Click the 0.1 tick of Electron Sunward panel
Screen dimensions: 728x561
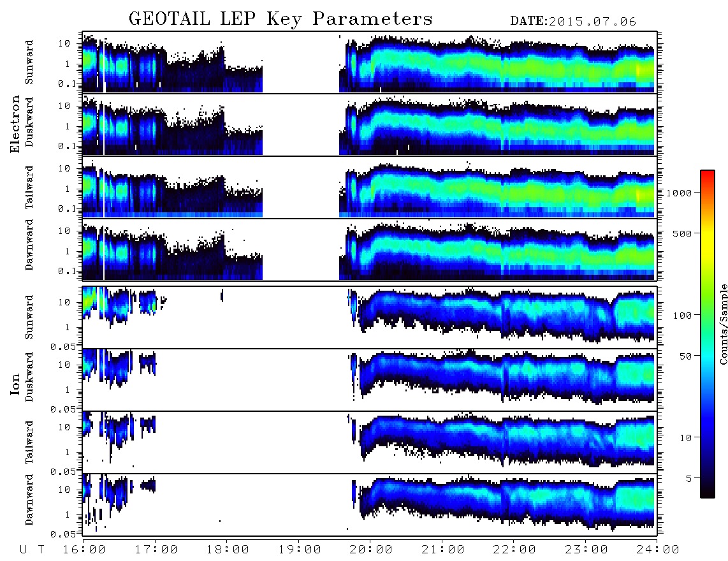pyautogui.click(x=68, y=84)
